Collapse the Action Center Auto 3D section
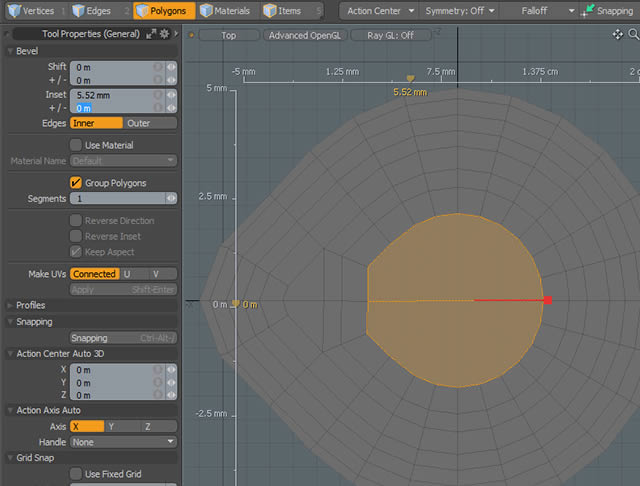Viewport: 640px width, 486px height. pyautogui.click(x=10, y=354)
